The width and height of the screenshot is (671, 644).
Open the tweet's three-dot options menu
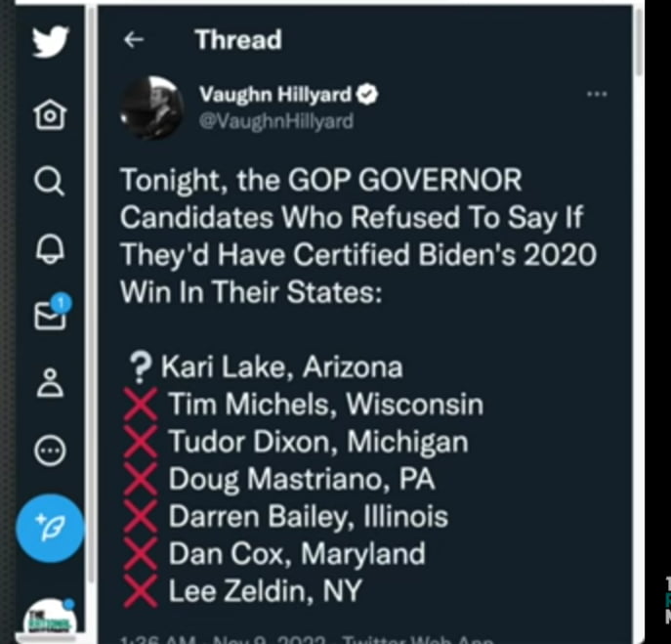point(596,94)
